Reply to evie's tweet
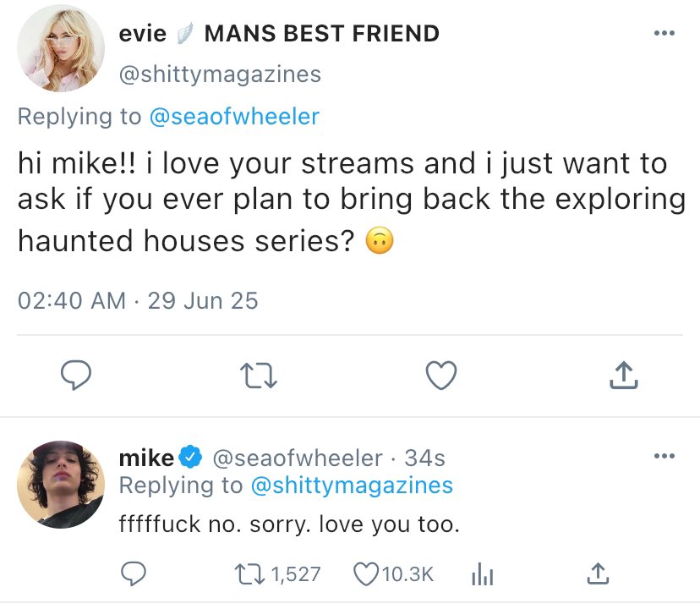This screenshot has width=700, height=609. pos(77,376)
